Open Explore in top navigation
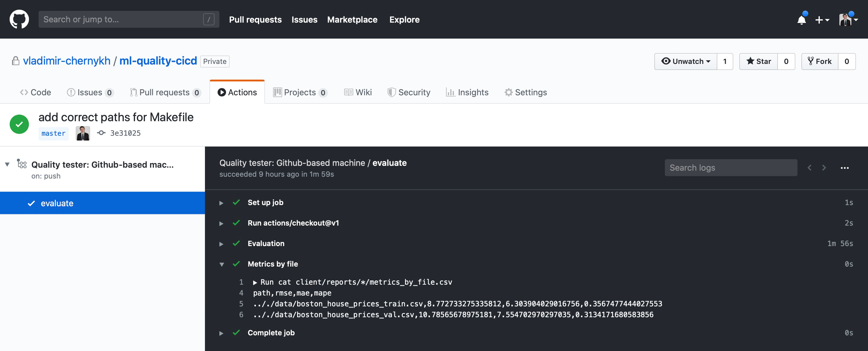The width and height of the screenshot is (868, 351). [x=404, y=20]
